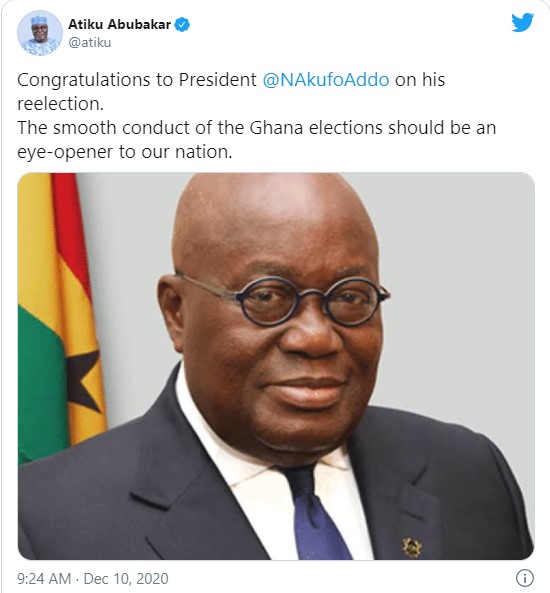550x593 pixels.
Task: Open Atiku Abubakar's profile avatar
Action: click(40, 33)
